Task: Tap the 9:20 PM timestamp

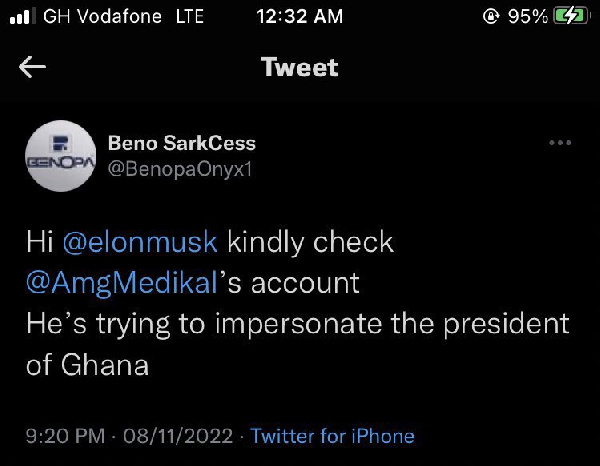Action: point(65,436)
